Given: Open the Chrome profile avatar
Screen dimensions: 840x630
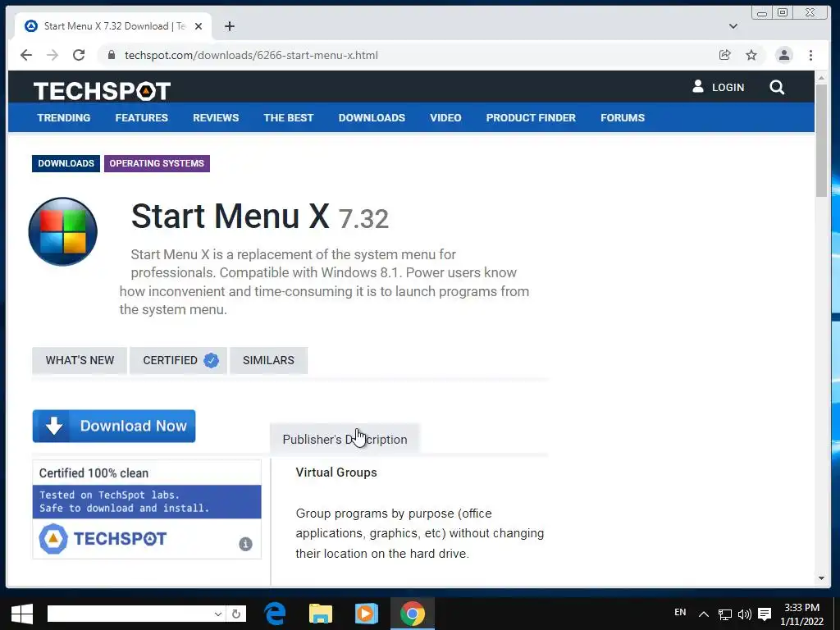Looking at the screenshot, I should tap(783, 55).
